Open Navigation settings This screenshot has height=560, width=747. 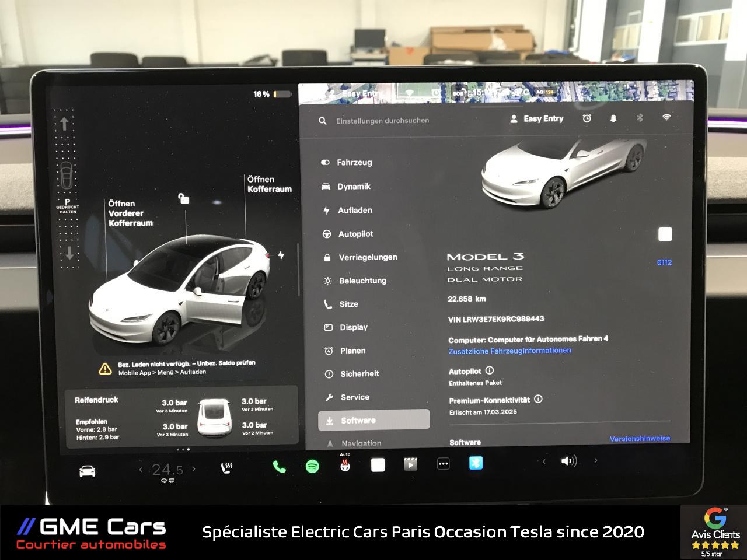point(354,443)
